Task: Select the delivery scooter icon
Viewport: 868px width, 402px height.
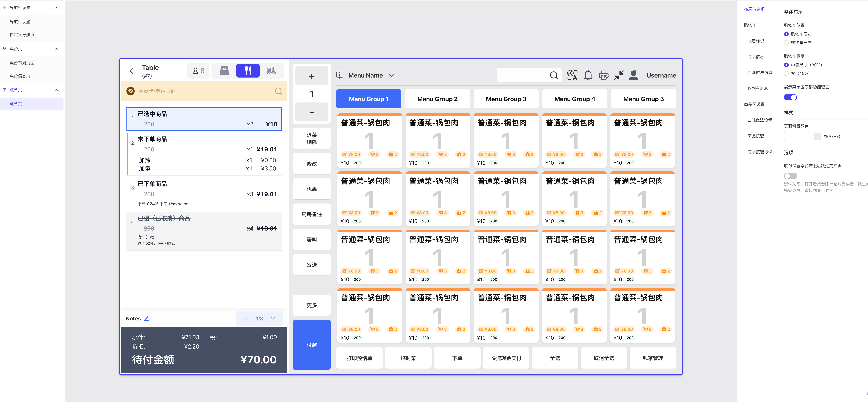Action: (271, 71)
